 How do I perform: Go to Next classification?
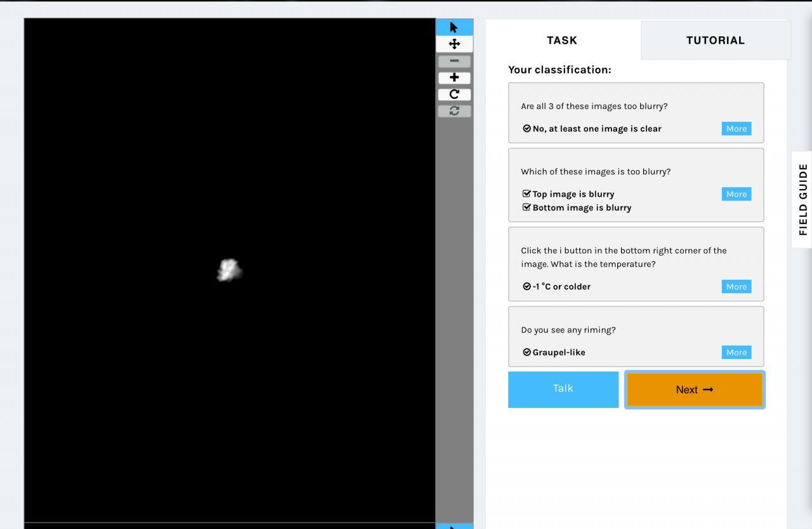click(695, 389)
